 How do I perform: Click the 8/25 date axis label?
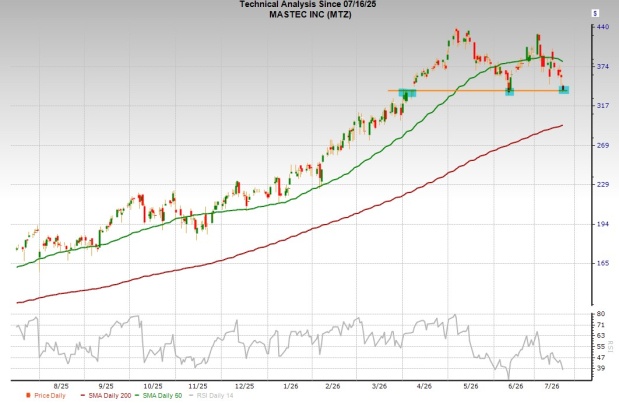(x=61, y=386)
